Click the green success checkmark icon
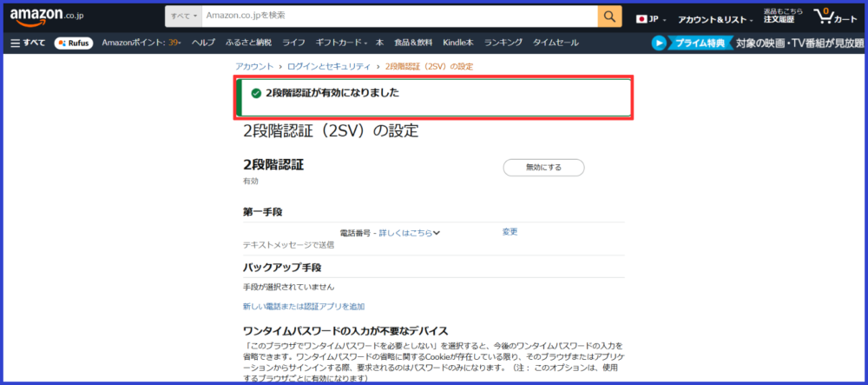 click(x=256, y=94)
